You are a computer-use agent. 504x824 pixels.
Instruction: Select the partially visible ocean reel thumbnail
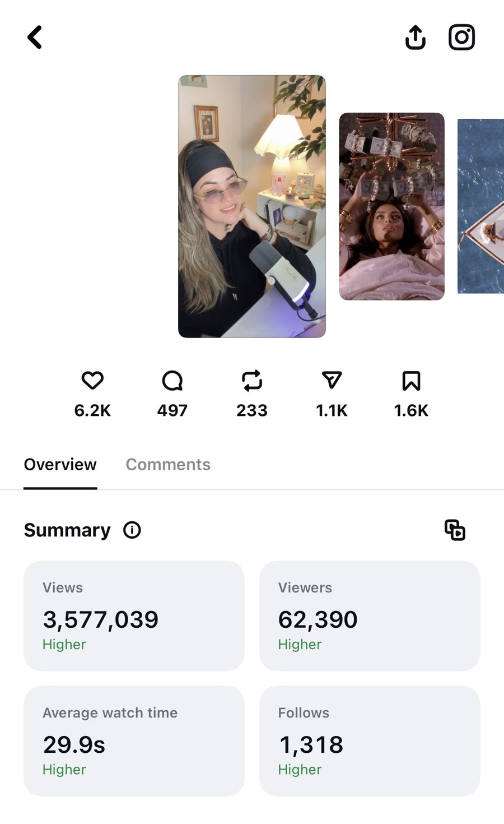[x=480, y=206]
